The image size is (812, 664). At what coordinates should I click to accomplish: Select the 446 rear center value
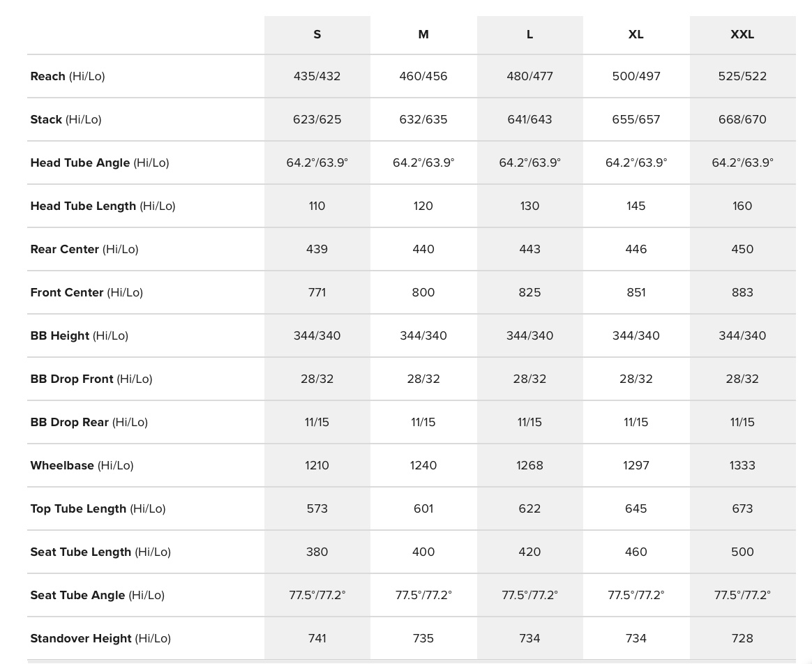pos(636,249)
